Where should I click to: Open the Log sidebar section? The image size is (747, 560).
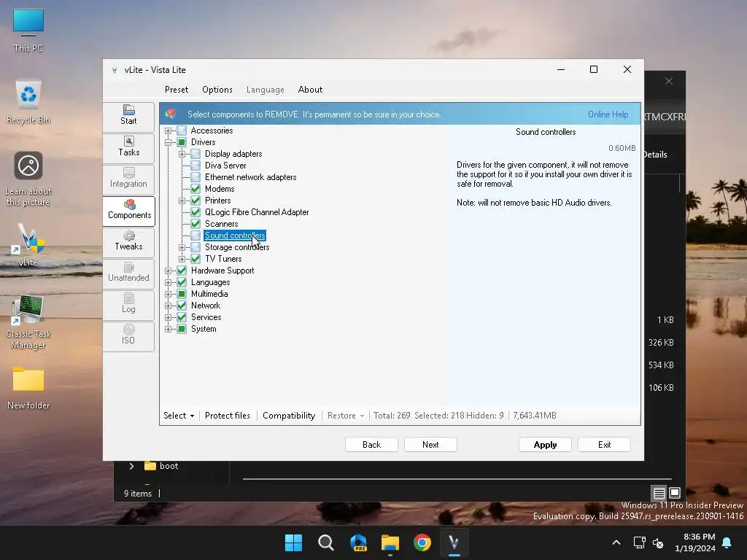pyautogui.click(x=128, y=304)
